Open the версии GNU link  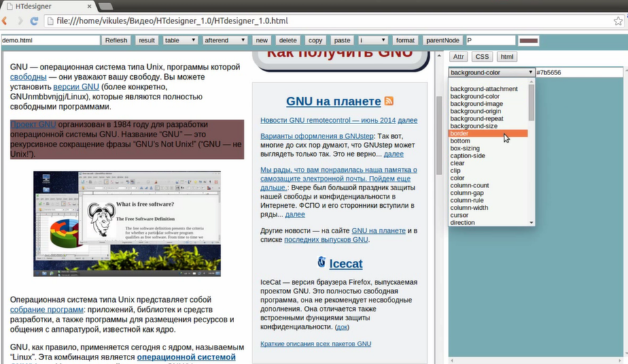click(x=76, y=87)
